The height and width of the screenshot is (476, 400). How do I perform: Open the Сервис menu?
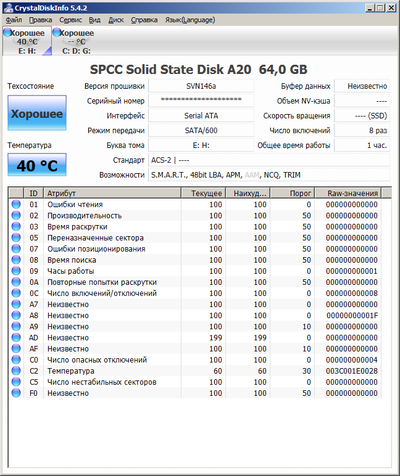pos(70,20)
